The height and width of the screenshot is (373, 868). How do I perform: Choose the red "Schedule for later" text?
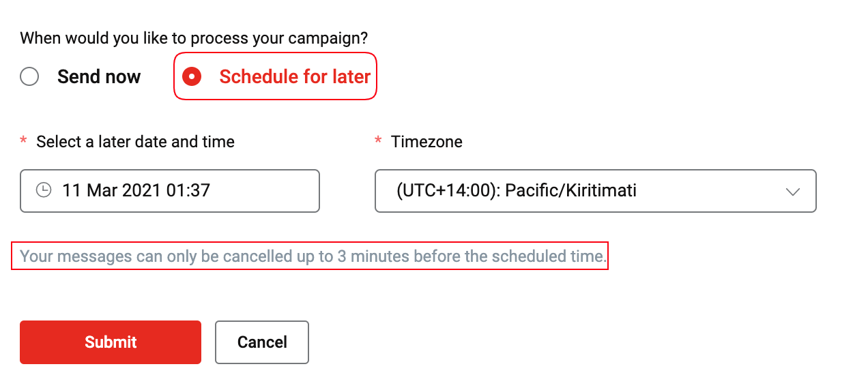click(295, 76)
